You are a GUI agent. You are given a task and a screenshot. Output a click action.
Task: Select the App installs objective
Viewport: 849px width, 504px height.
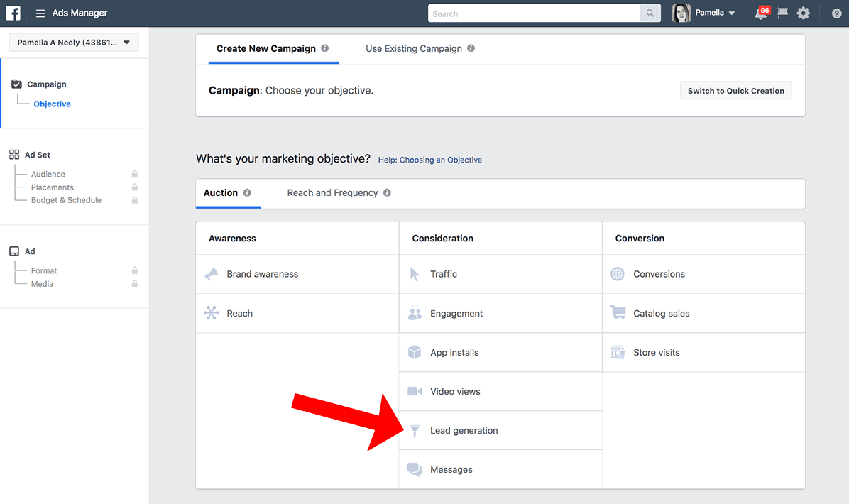tap(501, 352)
